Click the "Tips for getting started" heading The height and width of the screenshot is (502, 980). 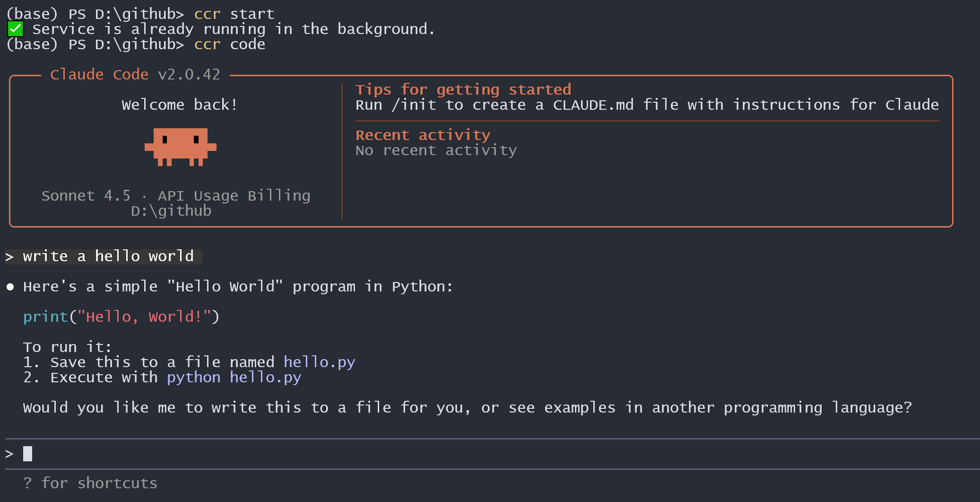tap(463, 89)
